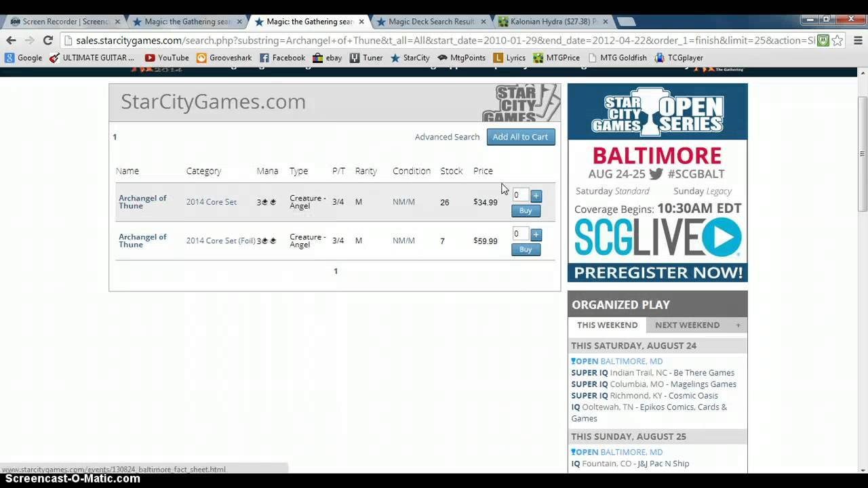Open OPEN BALTIMORE, MD Sunday event
Screen dimensions: 868x488
[616, 452]
